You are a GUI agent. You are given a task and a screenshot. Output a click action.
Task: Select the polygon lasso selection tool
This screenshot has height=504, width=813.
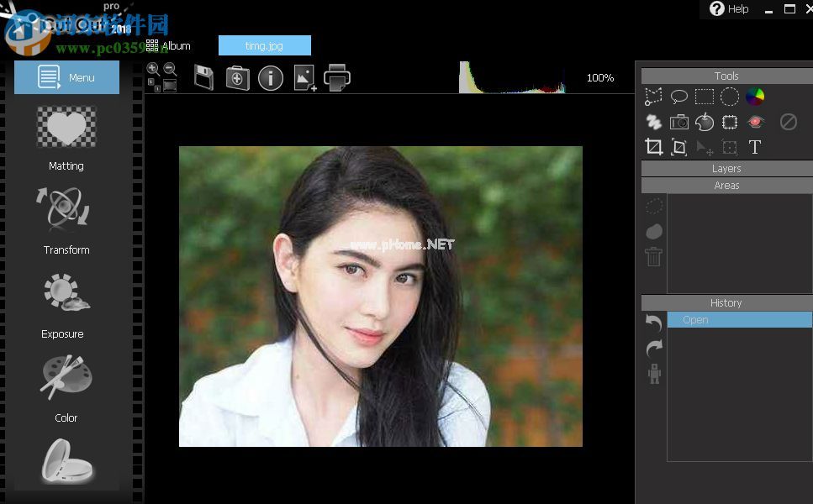[653, 97]
